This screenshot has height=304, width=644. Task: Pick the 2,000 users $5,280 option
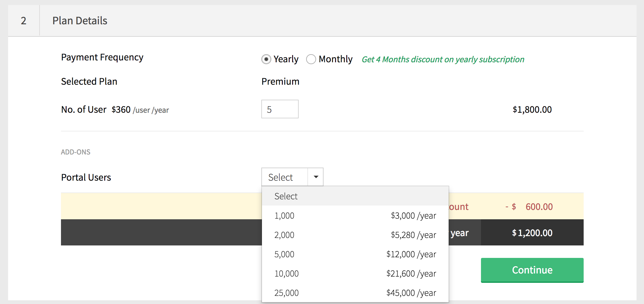point(355,235)
